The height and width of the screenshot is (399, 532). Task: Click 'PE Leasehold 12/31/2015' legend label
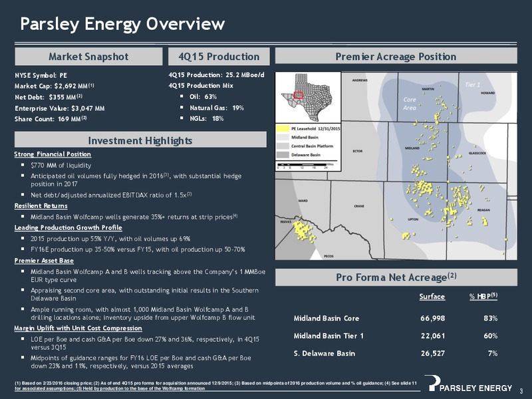point(315,128)
